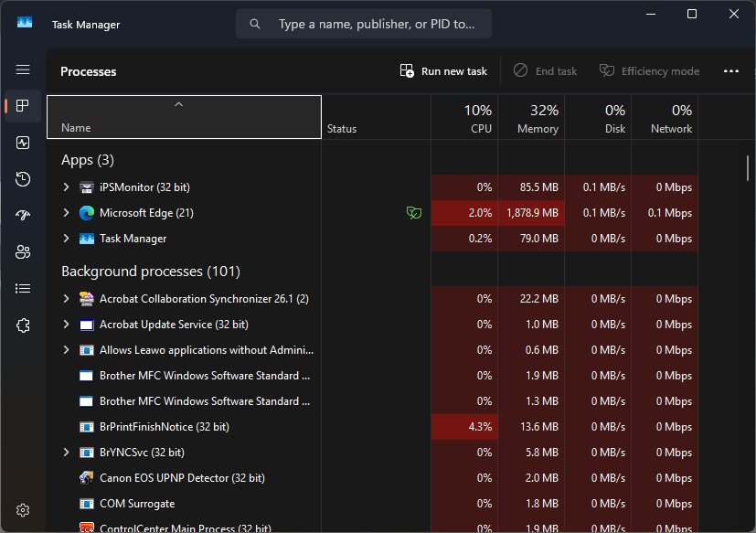The height and width of the screenshot is (533, 756).
Task: Click Edge memory value 1,878.9 MB
Action: (532, 213)
